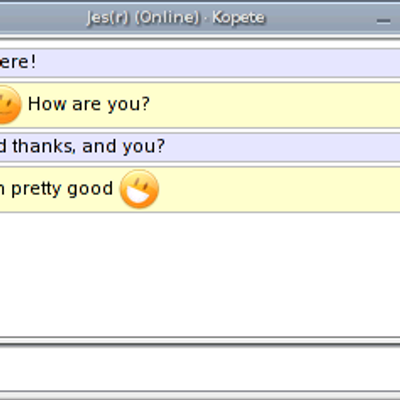The width and height of the screenshot is (400, 400).
Task: Click the contact name "Jes(r)" in title
Action: pyautogui.click(x=107, y=17)
